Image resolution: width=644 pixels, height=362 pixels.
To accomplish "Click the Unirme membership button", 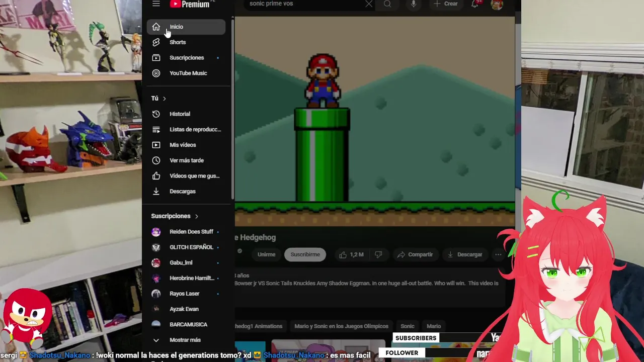I will [x=266, y=254].
